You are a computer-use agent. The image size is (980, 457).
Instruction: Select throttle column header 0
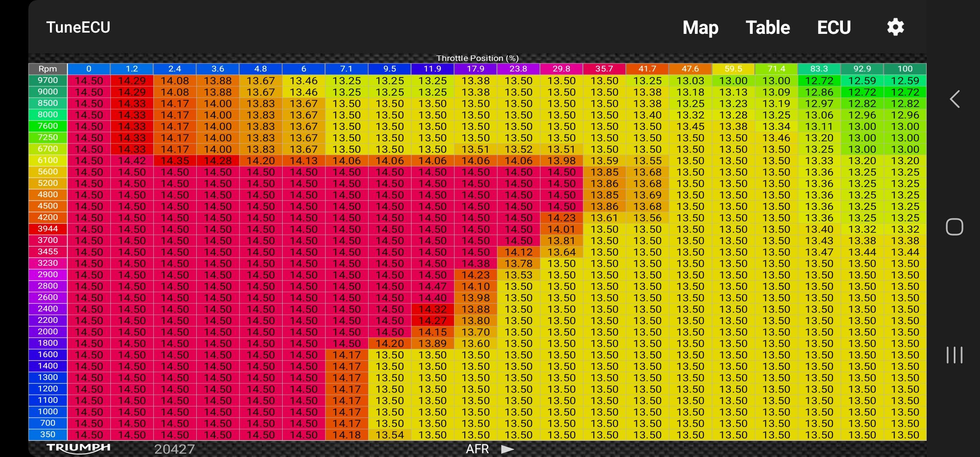[88, 69]
